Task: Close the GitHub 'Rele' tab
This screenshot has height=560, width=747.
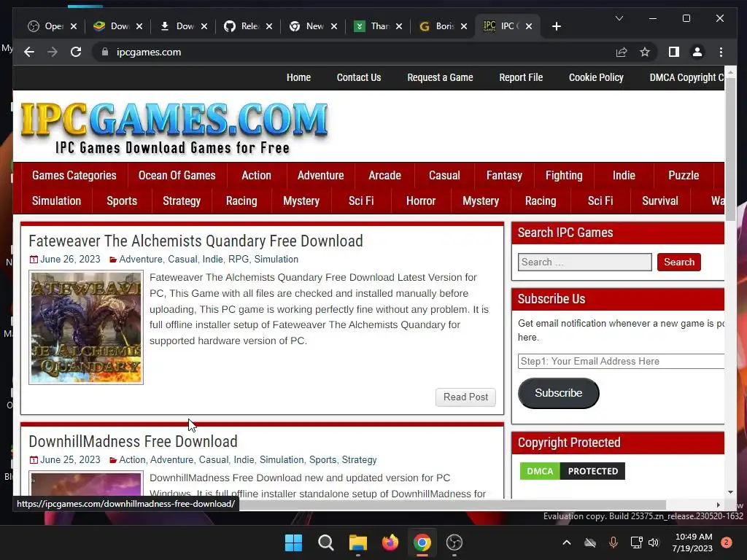Action: pos(269,26)
